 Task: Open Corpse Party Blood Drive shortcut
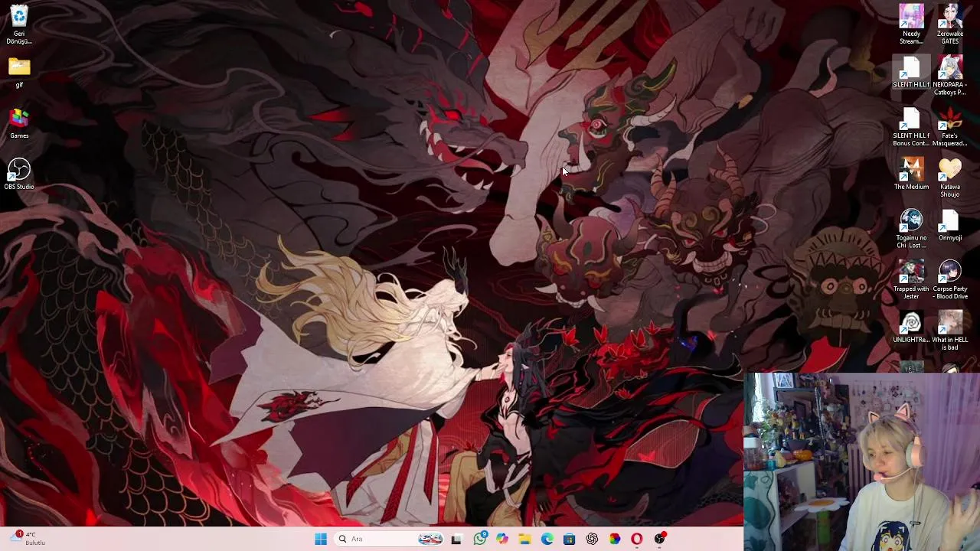click(950, 280)
